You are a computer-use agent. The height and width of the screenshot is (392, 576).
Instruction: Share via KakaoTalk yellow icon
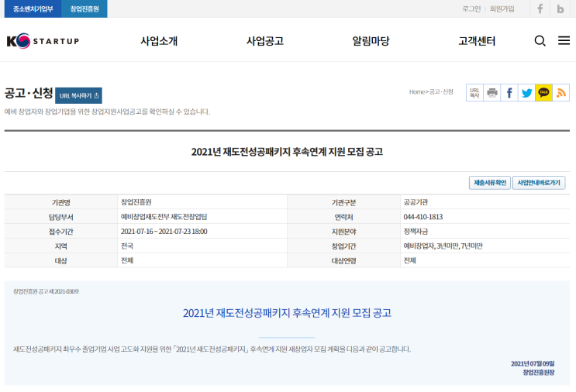543,92
